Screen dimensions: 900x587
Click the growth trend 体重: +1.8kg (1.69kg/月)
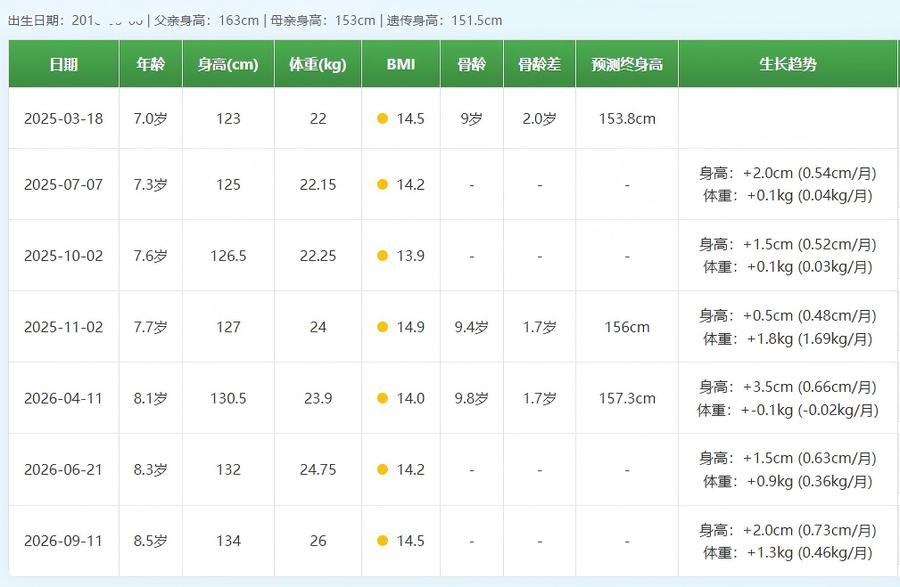788,339
